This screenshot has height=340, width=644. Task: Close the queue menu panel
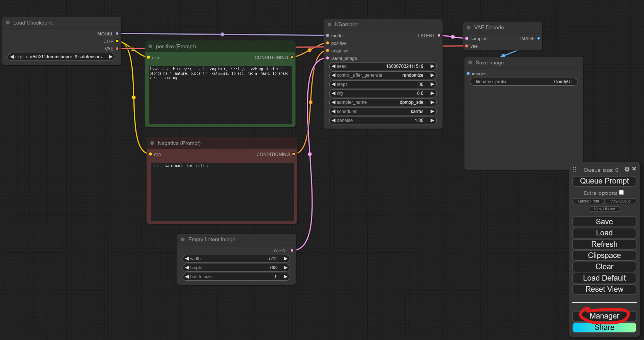pyautogui.click(x=634, y=169)
